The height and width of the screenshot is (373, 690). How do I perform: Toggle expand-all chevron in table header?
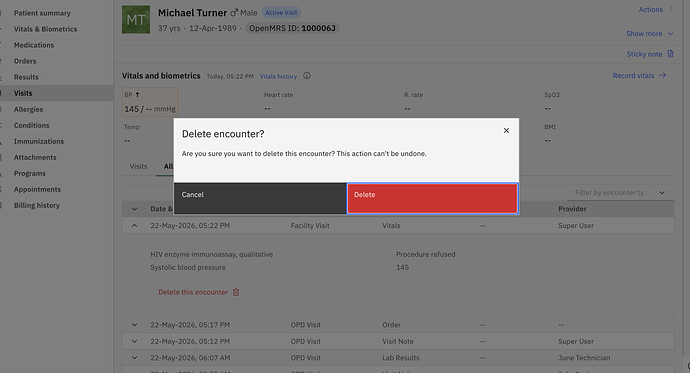[135, 209]
